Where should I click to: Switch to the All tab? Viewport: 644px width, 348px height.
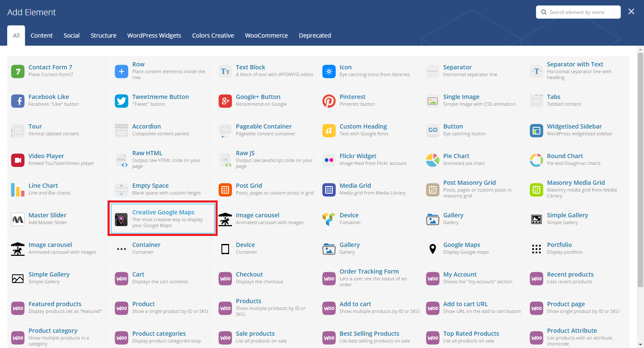(x=16, y=36)
